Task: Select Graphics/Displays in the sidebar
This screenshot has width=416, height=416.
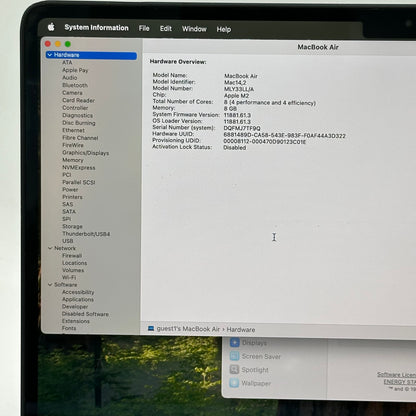Action: pyautogui.click(x=86, y=153)
